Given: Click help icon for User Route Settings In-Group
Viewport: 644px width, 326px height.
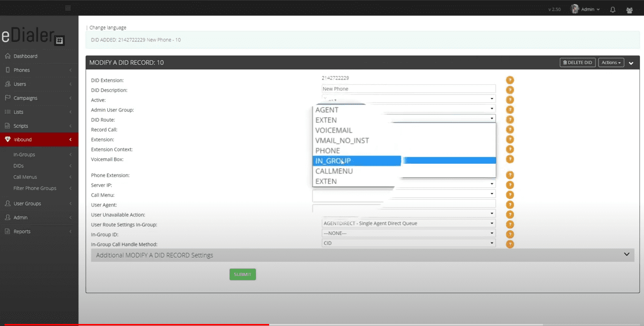Looking at the screenshot, I should [x=510, y=224].
